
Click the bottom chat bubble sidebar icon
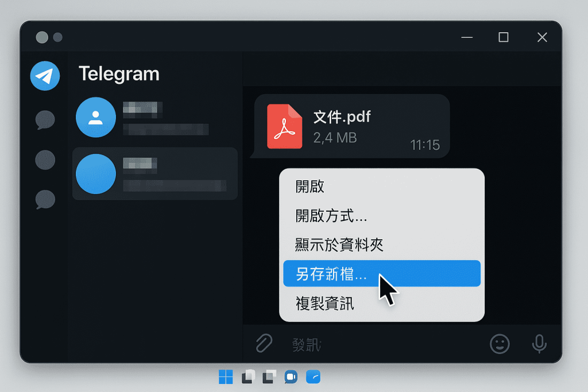click(x=45, y=199)
